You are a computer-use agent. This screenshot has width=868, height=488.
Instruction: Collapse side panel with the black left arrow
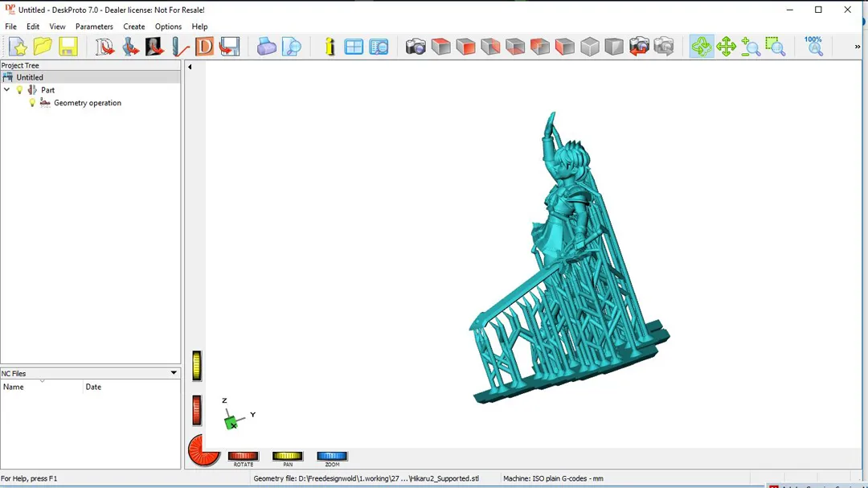coord(190,67)
